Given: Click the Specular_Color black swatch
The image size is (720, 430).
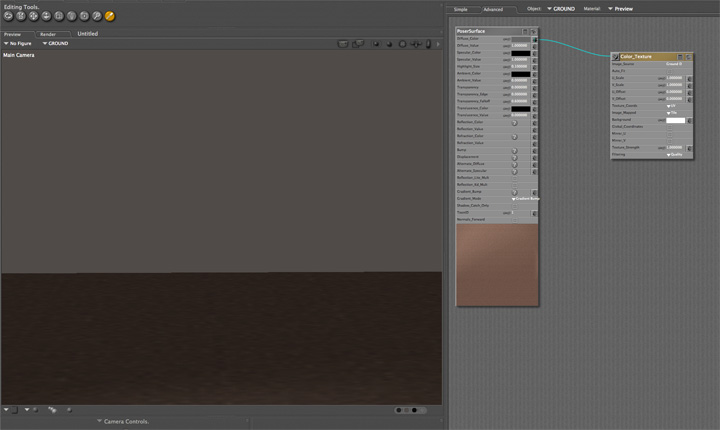Looking at the screenshot, I should point(520,53).
